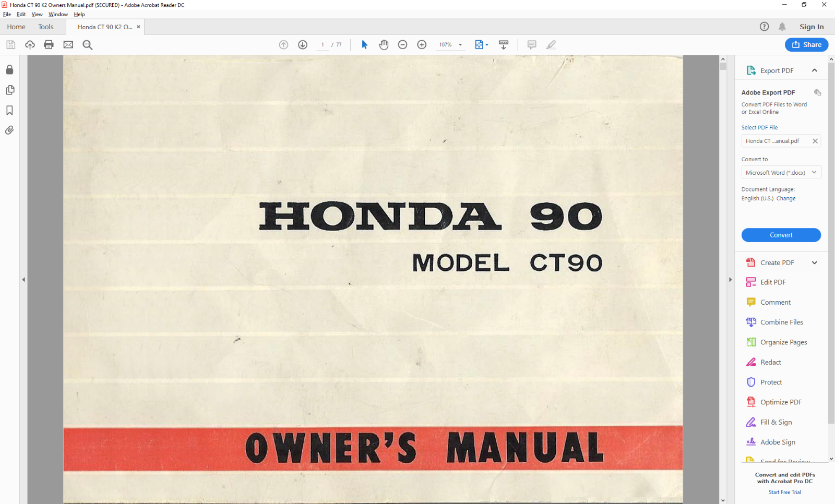Collapse the Export PDF section
The height and width of the screenshot is (504, 835).
pyautogui.click(x=814, y=70)
